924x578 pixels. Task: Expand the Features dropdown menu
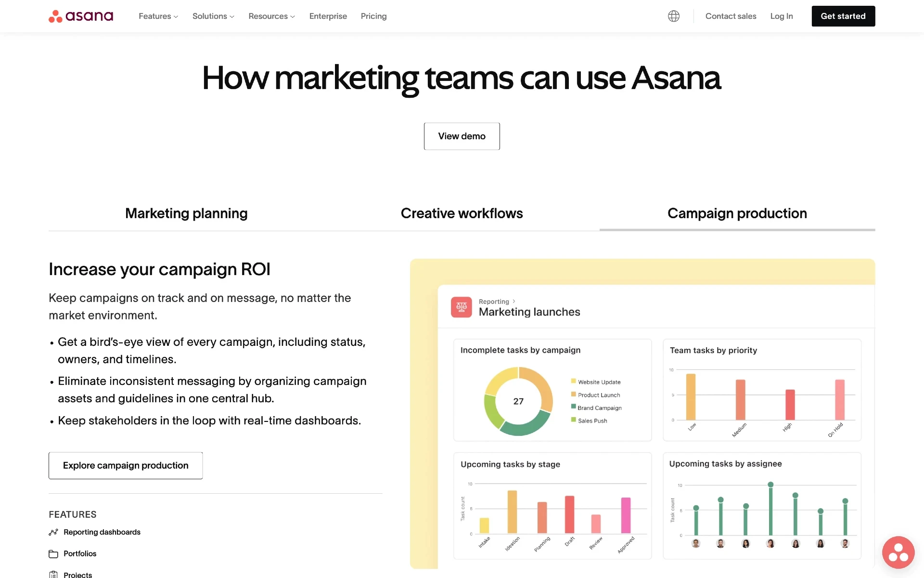[x=158, y=16]
